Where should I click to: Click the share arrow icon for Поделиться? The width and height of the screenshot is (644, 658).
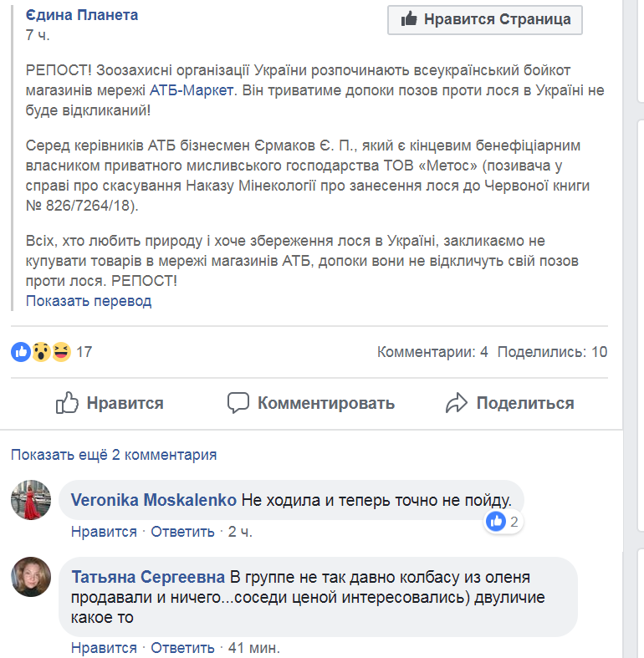(x=457, y=403)
